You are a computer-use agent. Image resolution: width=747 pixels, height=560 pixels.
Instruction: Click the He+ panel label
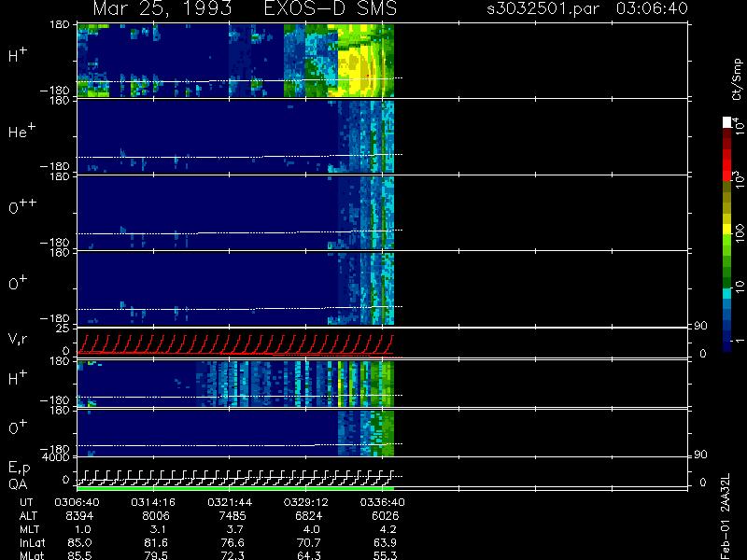click(x=21, y=132)
